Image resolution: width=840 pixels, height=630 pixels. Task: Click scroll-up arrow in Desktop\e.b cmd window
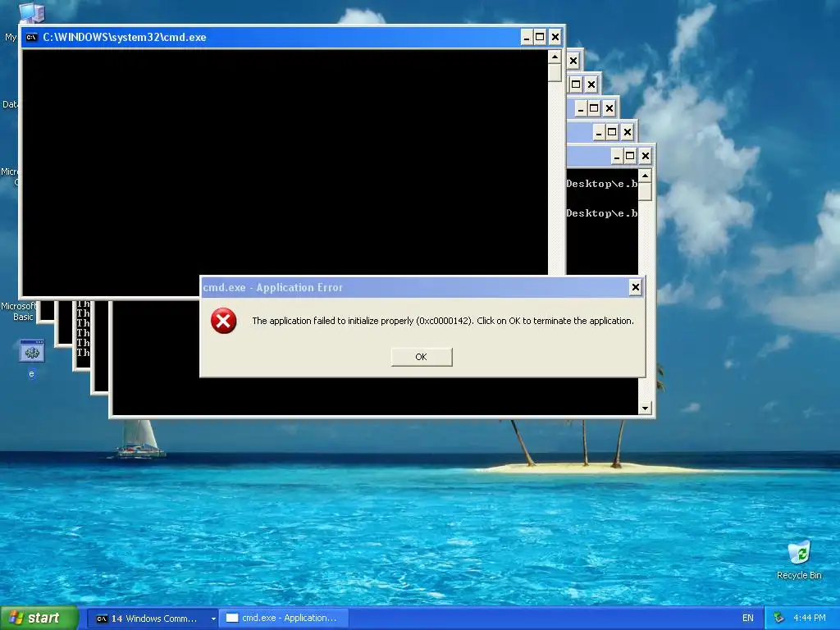coord(645,176)
